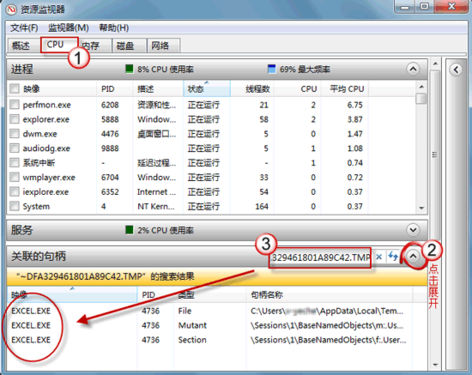Screen dimensions: 472x375
Task: Click the blue maximum frequency indicator
Action: pyautogui.click(x=272, y=69)
